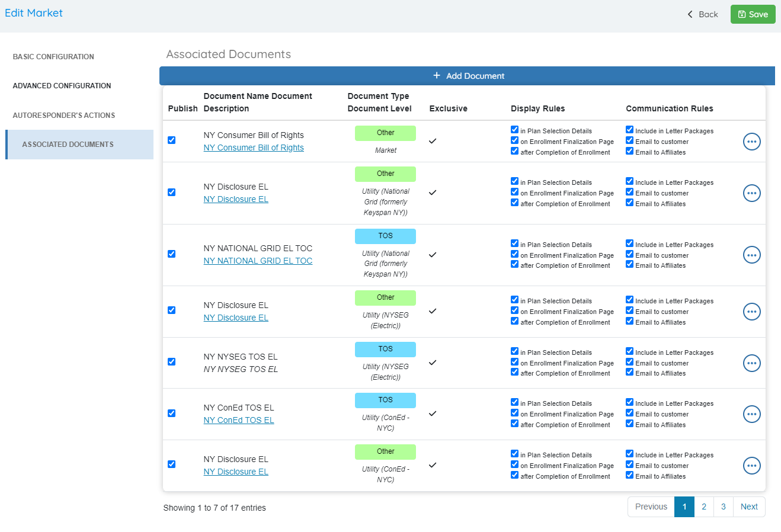
Task: Open actions menu for NY NATIONAL GRID EL TOC
Action: (751, 255)
